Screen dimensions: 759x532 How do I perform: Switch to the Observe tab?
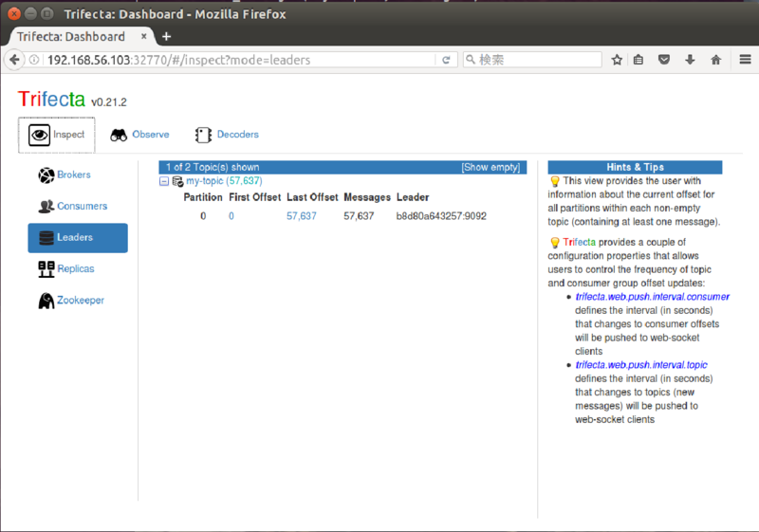[139, 135]
